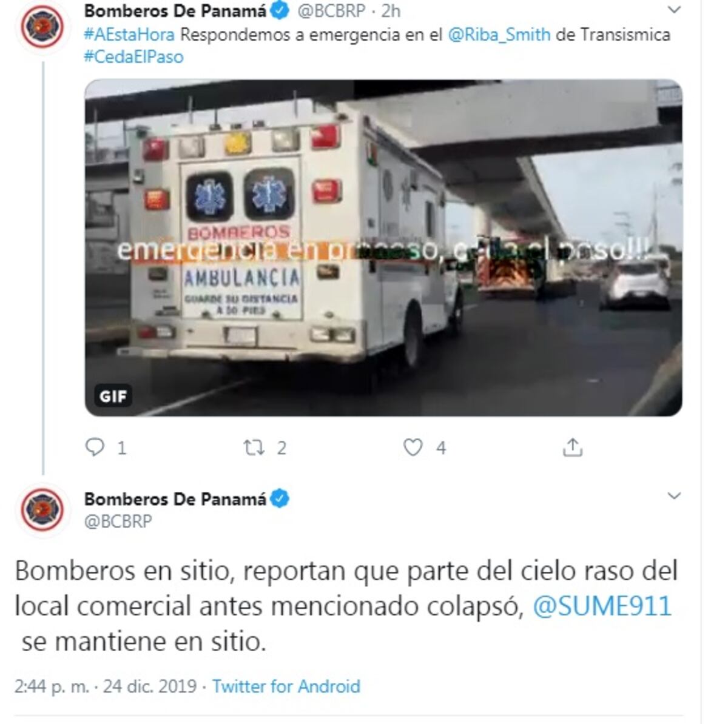Click verified badge on second tweet
The width and height of the screenshot is (728, 724).
point(280,499)
